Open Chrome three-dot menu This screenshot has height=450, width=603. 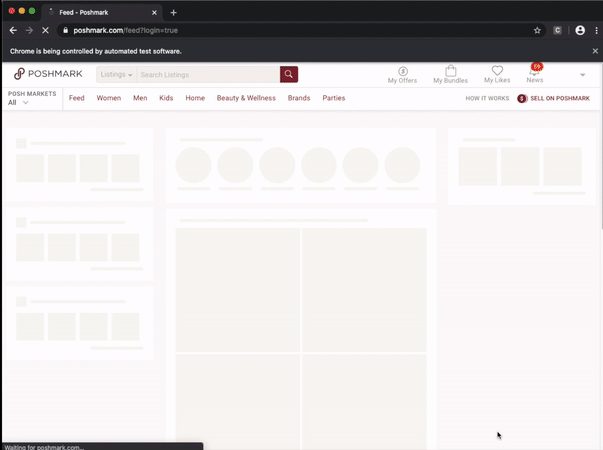click(x=596, y=31)
